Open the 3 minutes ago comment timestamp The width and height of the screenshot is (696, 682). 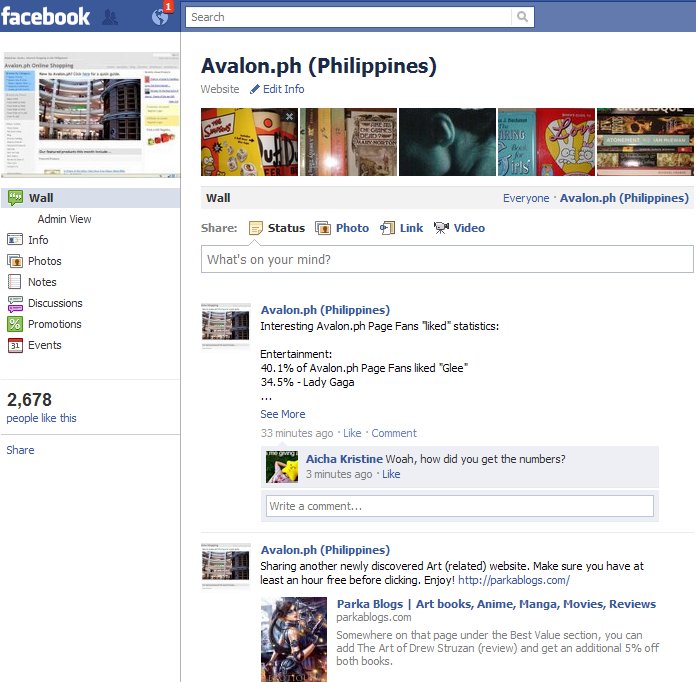point(339,474)
